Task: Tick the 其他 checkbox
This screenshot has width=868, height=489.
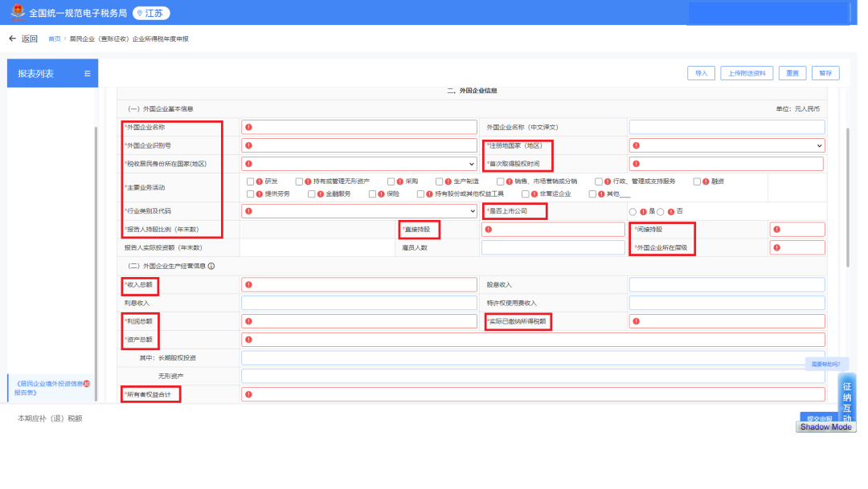Action: (592, 194)
